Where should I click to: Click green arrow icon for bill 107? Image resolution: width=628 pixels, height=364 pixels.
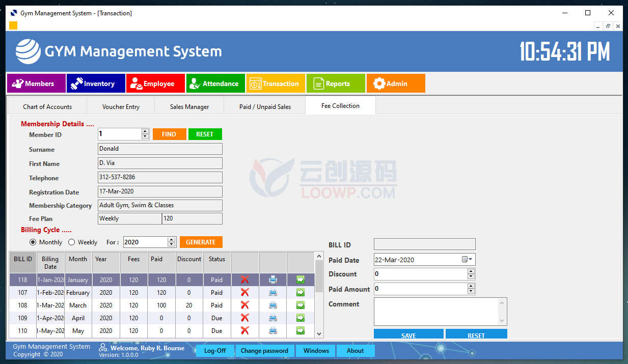click(301, 292)
